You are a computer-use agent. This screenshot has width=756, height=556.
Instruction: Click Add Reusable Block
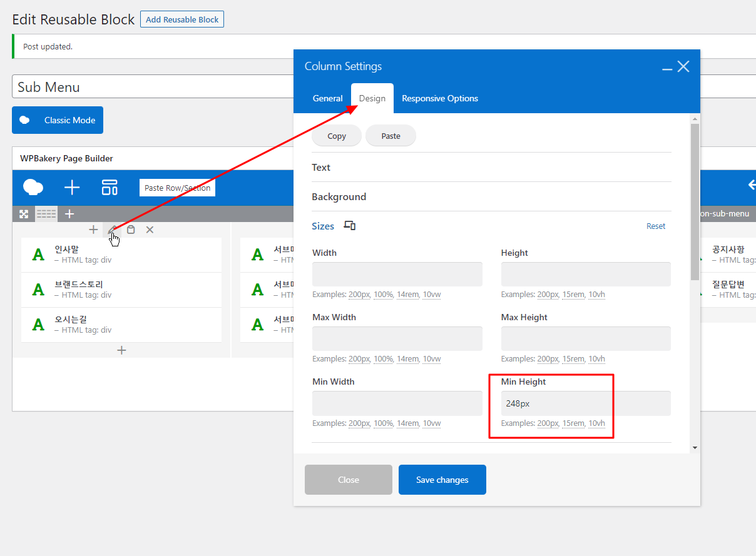pos(182,19)
